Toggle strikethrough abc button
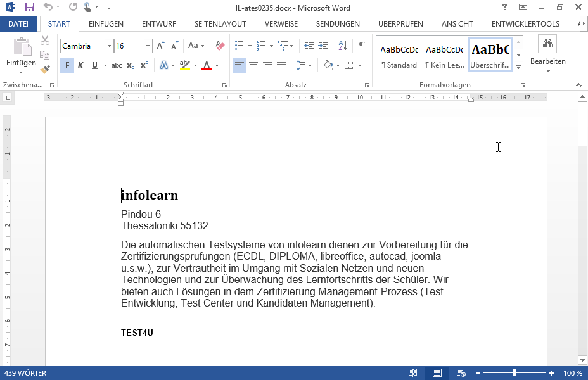 [x=117, y=66]
